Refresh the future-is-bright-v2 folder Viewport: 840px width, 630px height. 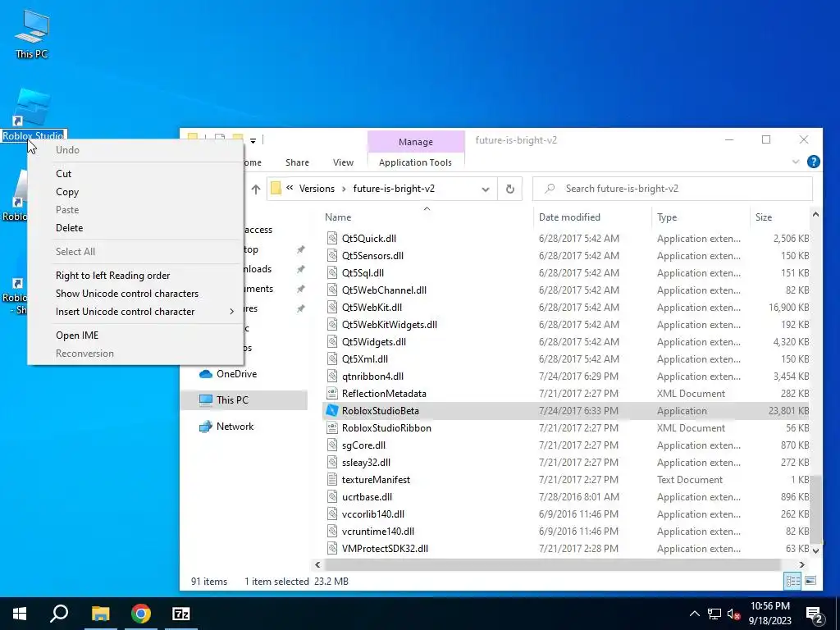[510, 189]
